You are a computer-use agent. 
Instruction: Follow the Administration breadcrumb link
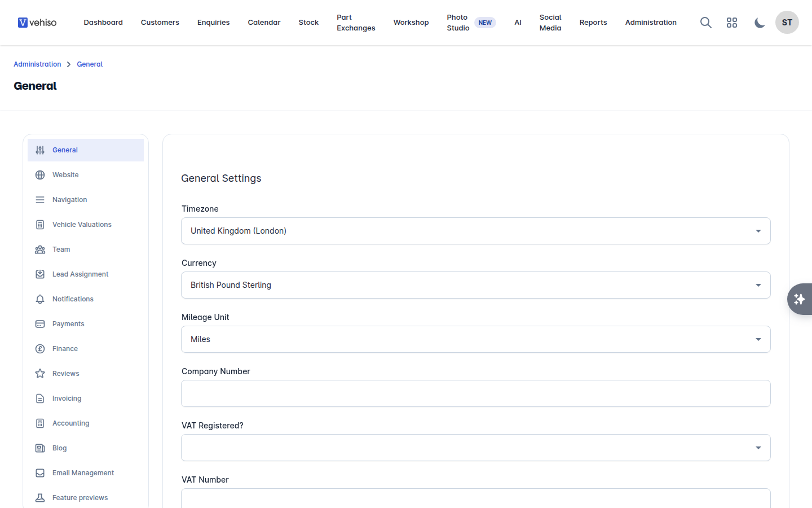coord(37,64)
